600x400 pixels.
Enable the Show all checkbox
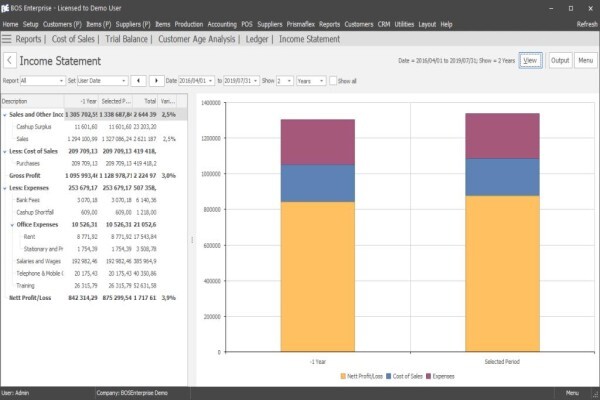[333, 81]
